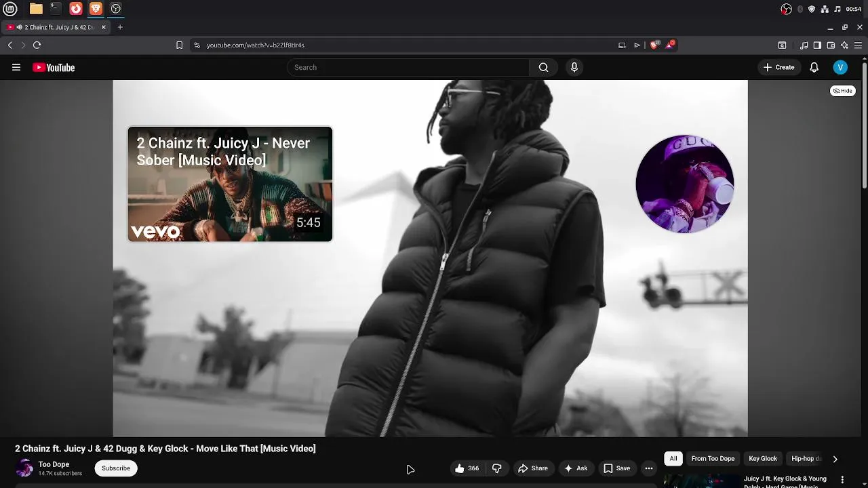Open the shield security tray icon
Screen dimensions: 868x488
click(812, 9)
